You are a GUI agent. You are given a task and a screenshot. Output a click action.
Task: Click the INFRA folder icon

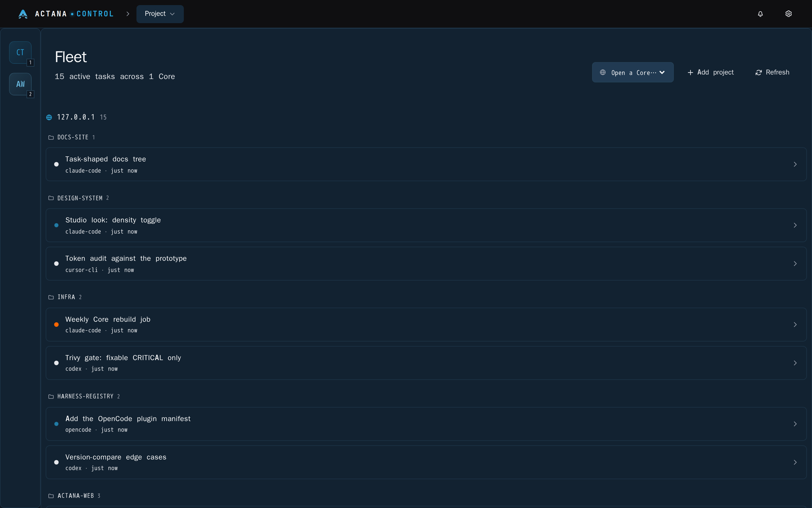pos(51,297)
